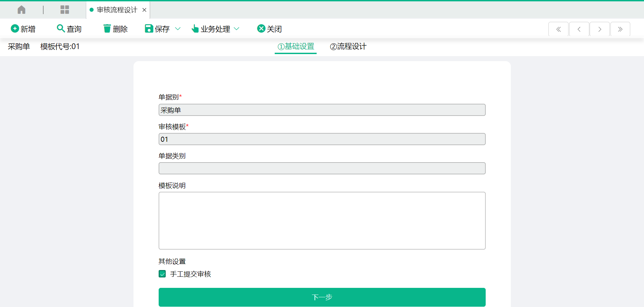The width and height of the screenshot is (644, 307).
Task: Jump to last record with double-right arrow
Action: tap(620, 29)
